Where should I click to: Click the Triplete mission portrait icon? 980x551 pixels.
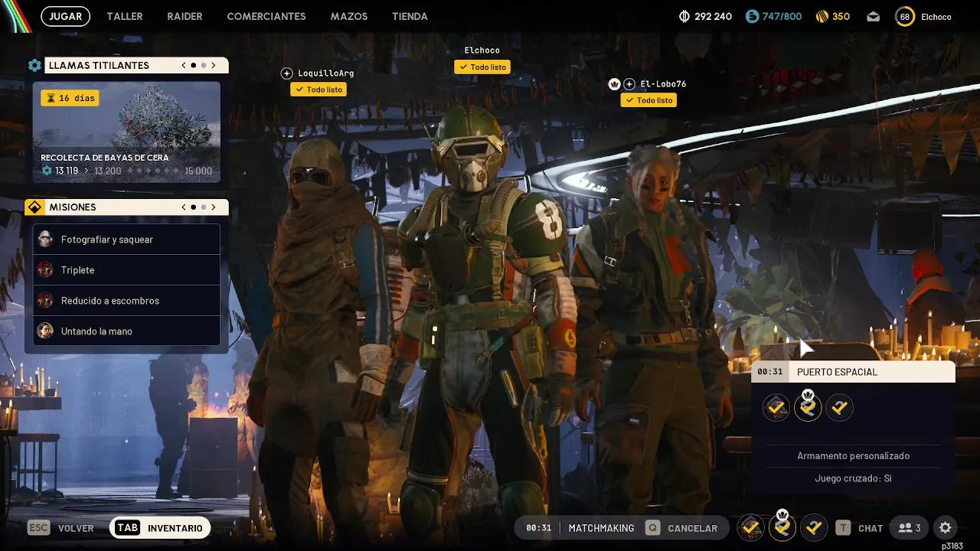point(45,270)
